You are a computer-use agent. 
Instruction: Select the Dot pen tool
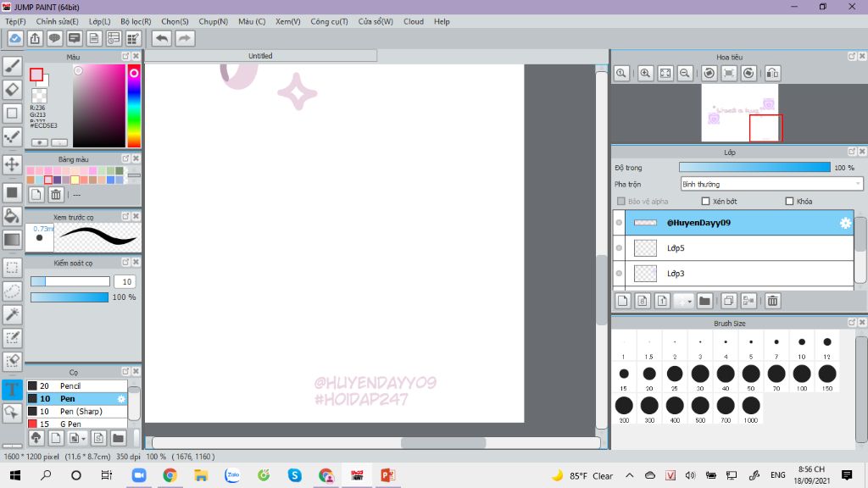12,136
